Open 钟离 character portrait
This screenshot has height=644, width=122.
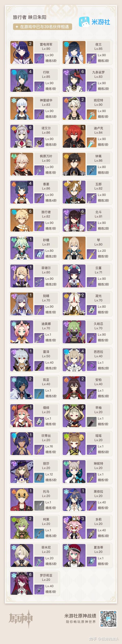[x=74, y=164]
